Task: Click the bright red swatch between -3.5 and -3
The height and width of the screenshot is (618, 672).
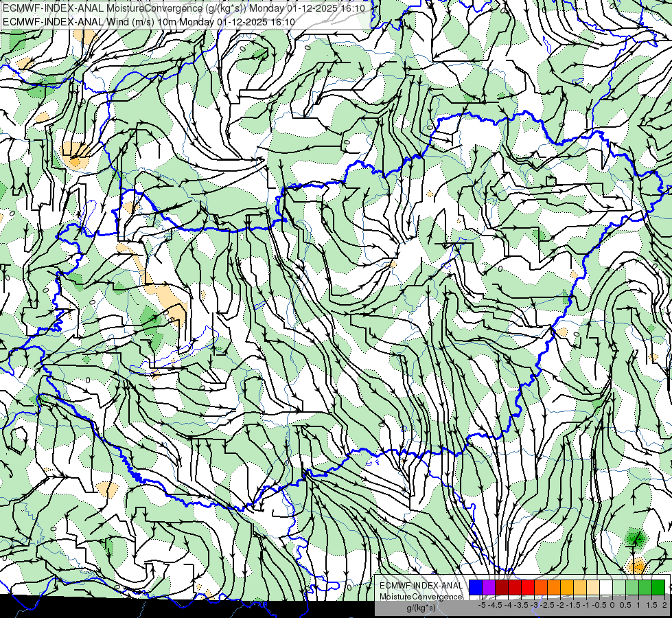Action: click(528, 587)
